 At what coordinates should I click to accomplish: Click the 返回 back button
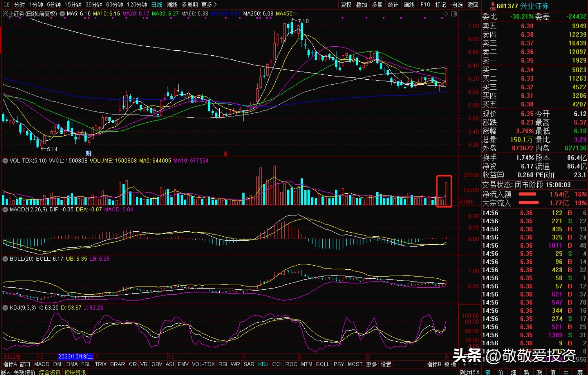point(473,5)
